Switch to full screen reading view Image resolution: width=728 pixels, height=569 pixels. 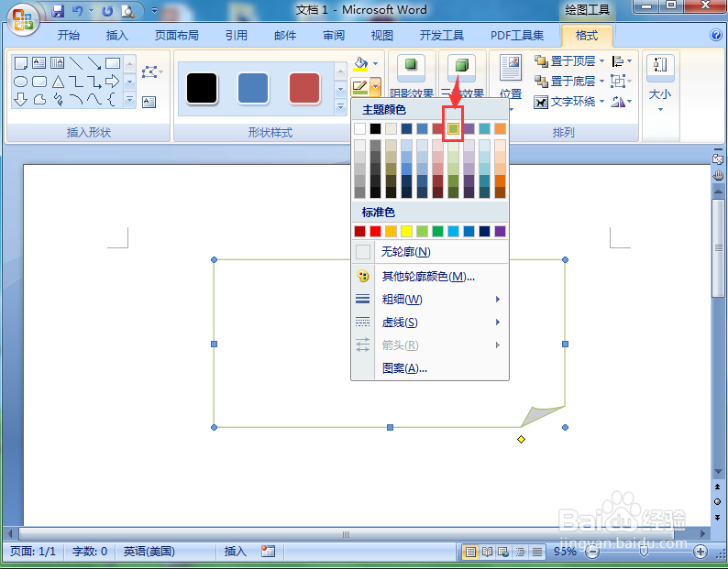click(x=487, y=552)
